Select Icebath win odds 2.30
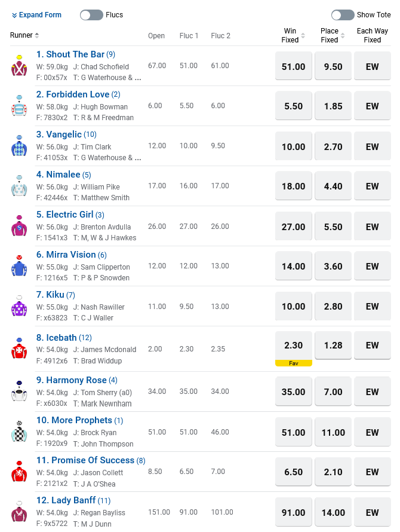Image resolution: width=400 pixels, height=532 pixels. click(x=294, y=345)
